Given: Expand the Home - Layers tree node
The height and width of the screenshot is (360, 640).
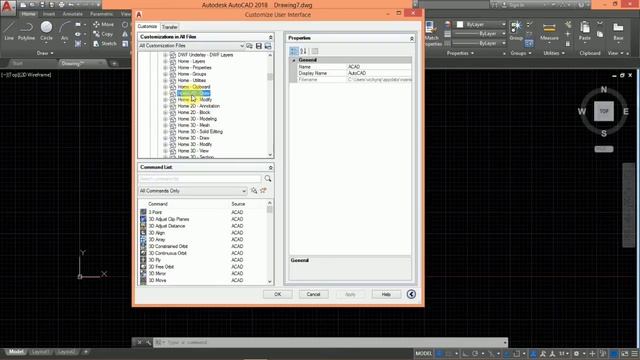Looking at the screenshot, I should (x=165, y=61).
